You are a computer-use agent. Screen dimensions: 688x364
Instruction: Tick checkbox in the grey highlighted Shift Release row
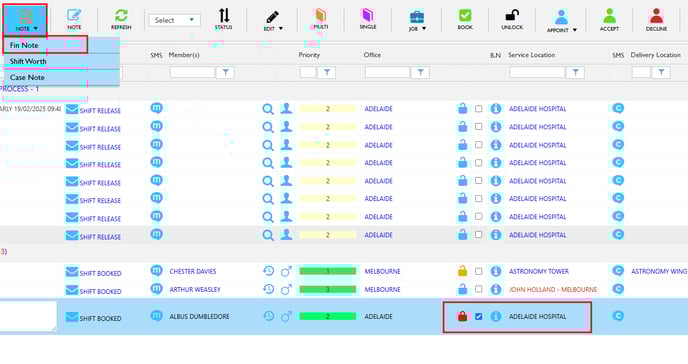tap(479, 235)
